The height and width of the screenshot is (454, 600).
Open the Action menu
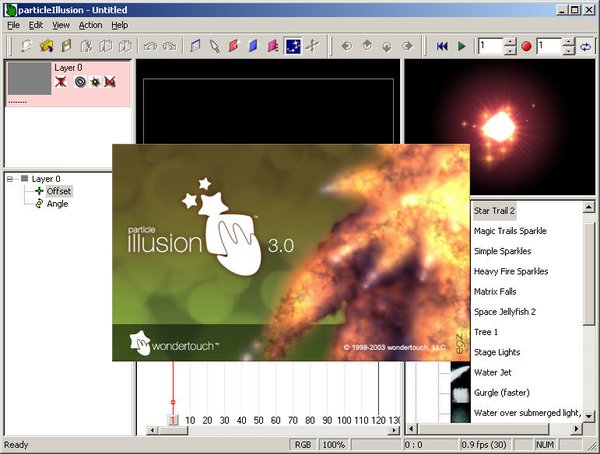pyautogui.click(x=90, y=24)
